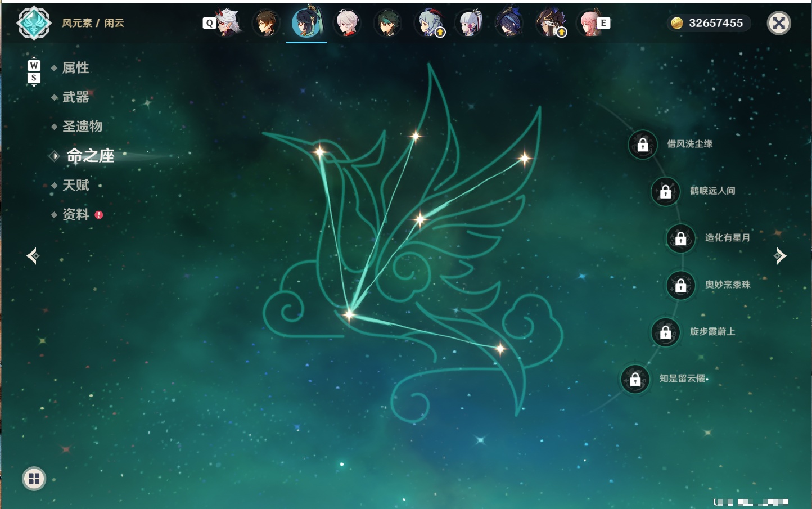This screenshot has width=812, height=509.
Task: Go to previous character with left arrow
Action: coord(33,256)
